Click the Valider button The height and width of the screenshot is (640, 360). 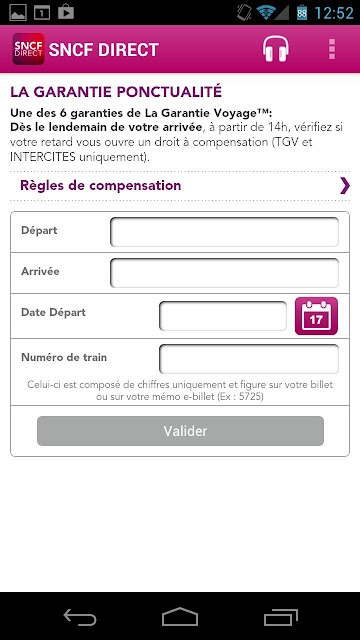point(180,431)
